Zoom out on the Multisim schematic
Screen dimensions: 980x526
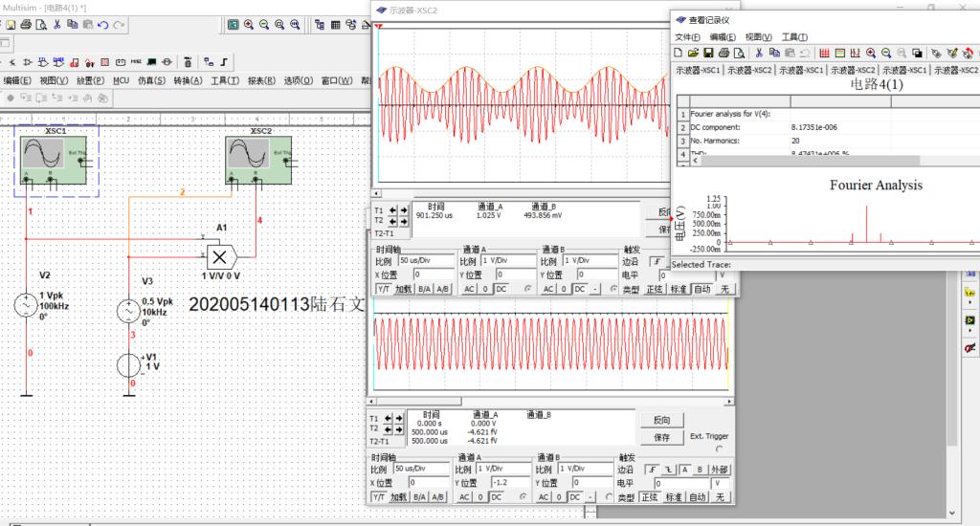click(x=264, y=24)
